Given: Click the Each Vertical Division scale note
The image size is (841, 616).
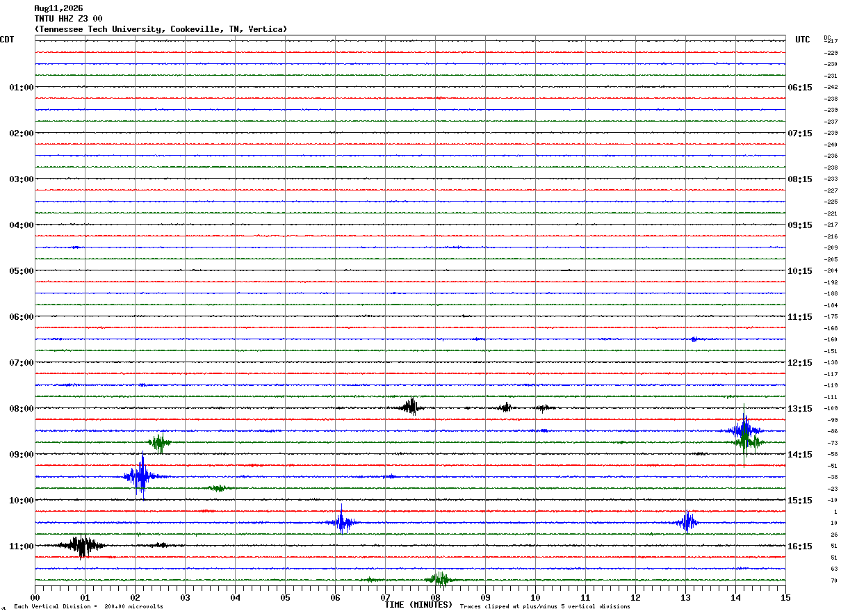Looking at the screenshot, I should tap(88, 607).
